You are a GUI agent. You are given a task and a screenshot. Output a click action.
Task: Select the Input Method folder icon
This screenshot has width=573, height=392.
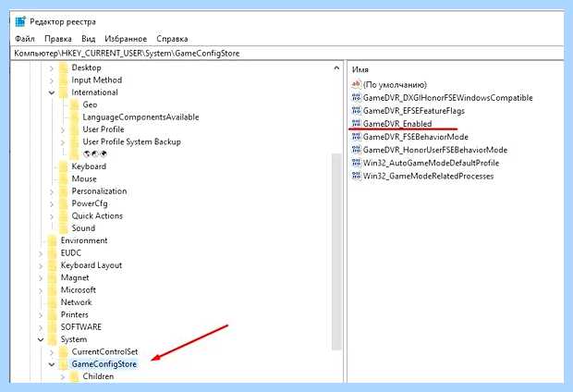coord(63,80)
